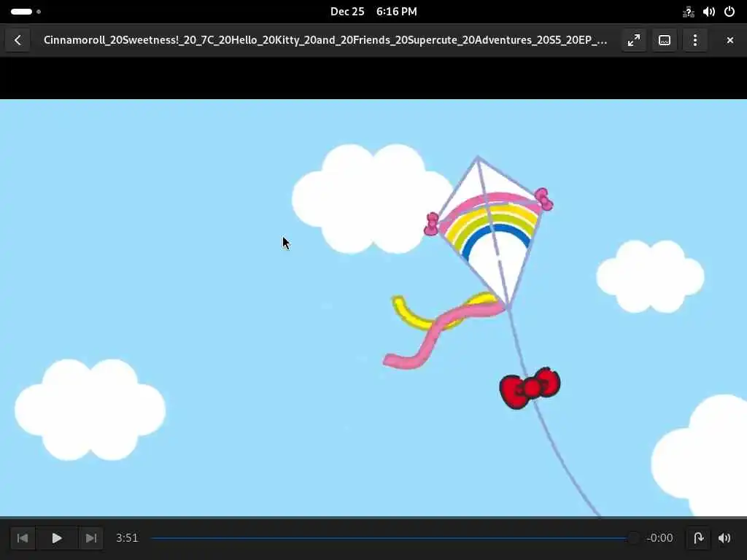
Task: Go back using the header back arrow
Action: tap(18, 40)
